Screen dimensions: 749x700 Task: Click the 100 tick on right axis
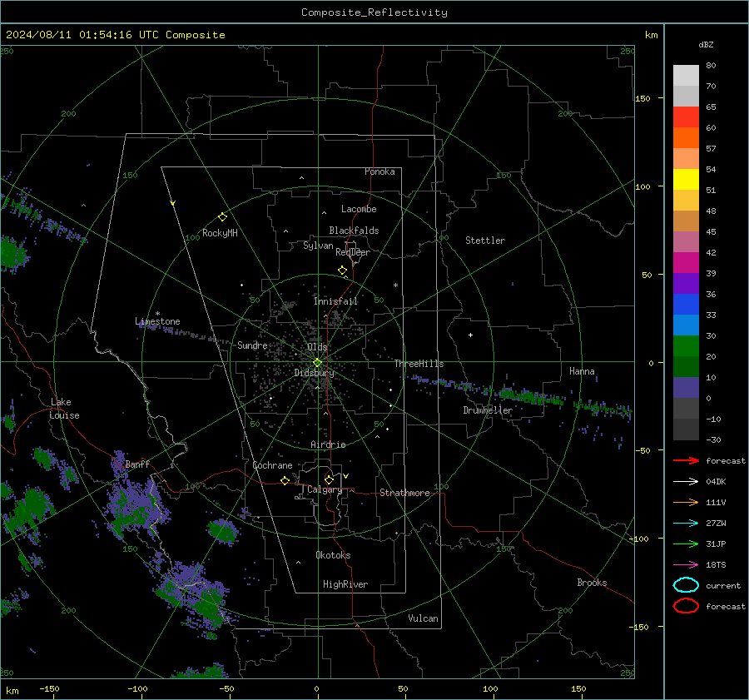[643, 186]
